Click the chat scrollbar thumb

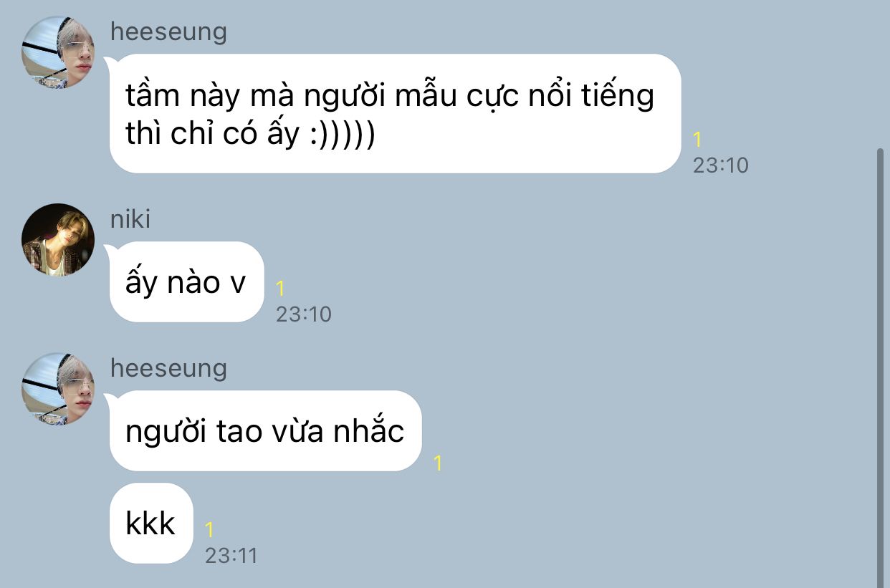[881, 368]
